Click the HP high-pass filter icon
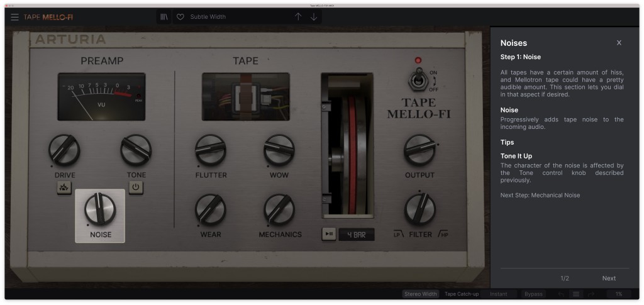 (443, 234)
